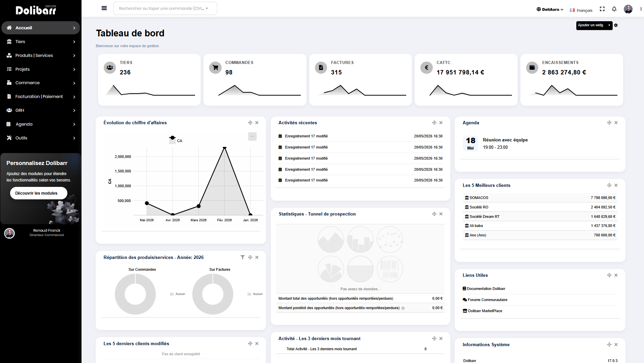Open Société Dream RT client
The height and width of the screenshot is (363, 644).
482,217
